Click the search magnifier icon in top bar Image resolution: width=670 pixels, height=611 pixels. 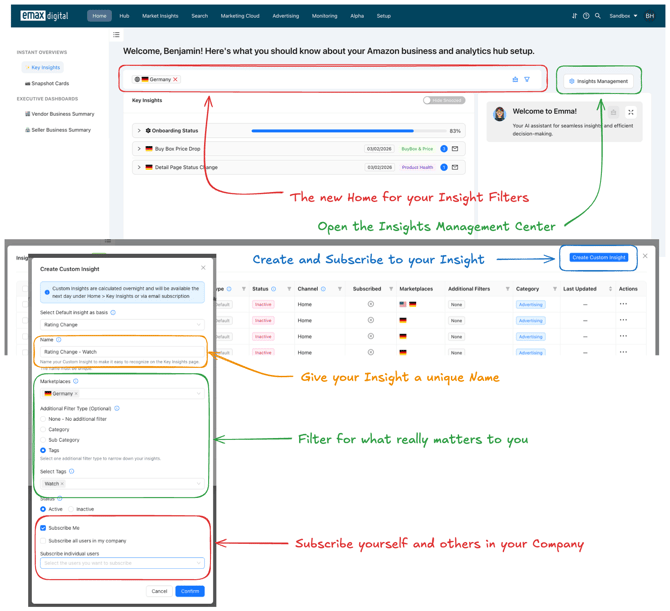pos(598,16)
